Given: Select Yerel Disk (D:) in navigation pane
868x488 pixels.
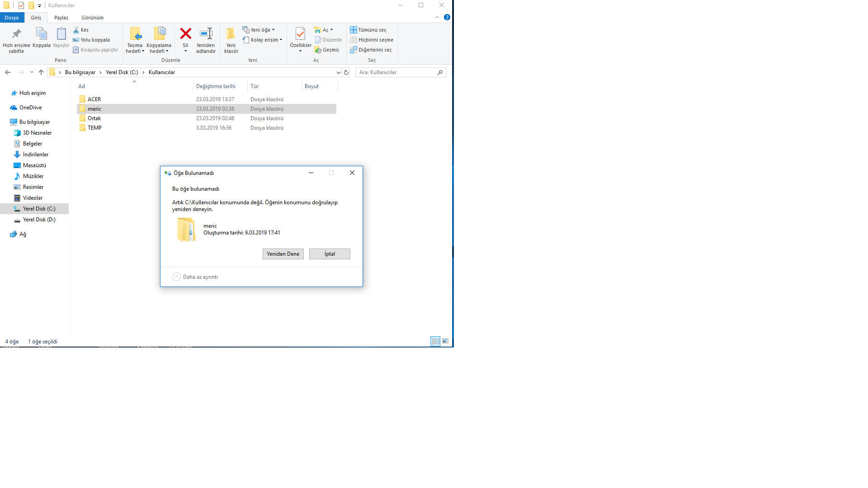Looking at the screenshot, I should [39, 220].
